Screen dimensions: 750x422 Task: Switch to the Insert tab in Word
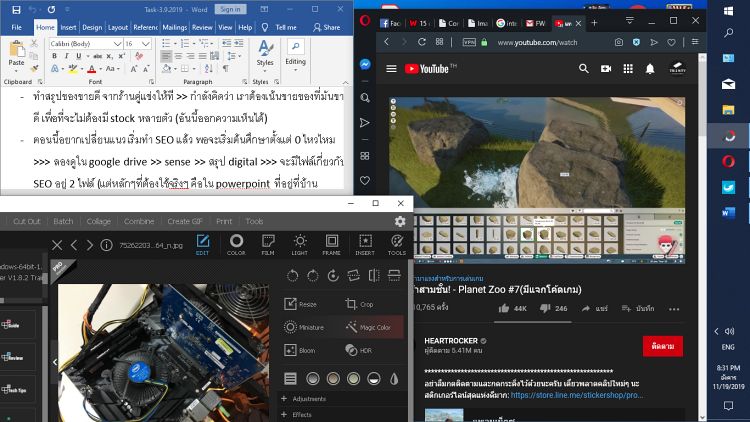point(68,27)
